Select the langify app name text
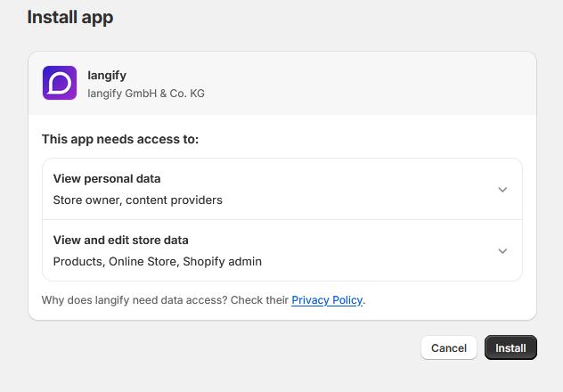The width and height of the screenshot is (563, 392). [x=107, y=76]
